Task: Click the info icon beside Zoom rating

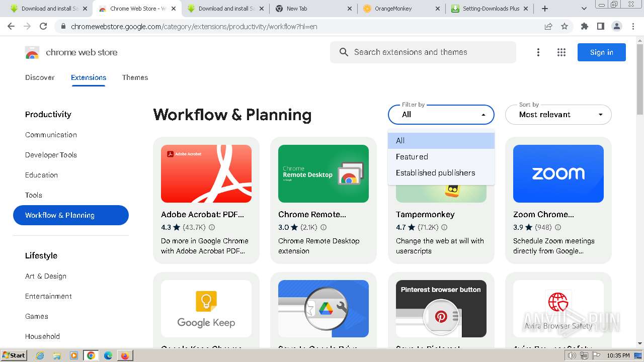Action: click(558, 227)
